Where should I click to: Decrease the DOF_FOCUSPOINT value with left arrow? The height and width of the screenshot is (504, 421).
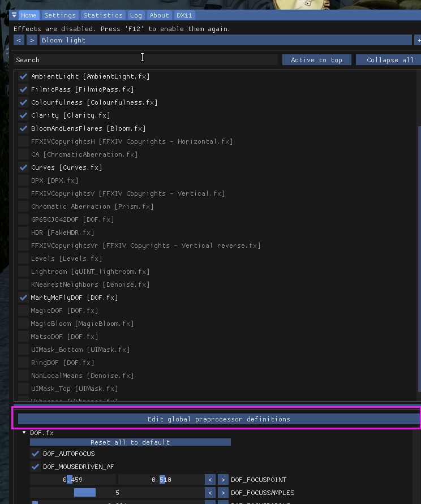pos(210,480)
